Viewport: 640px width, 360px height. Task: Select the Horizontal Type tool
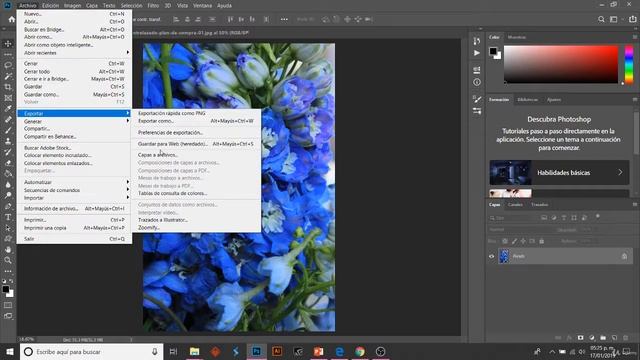pyautogui.click(x=8, y=217)
